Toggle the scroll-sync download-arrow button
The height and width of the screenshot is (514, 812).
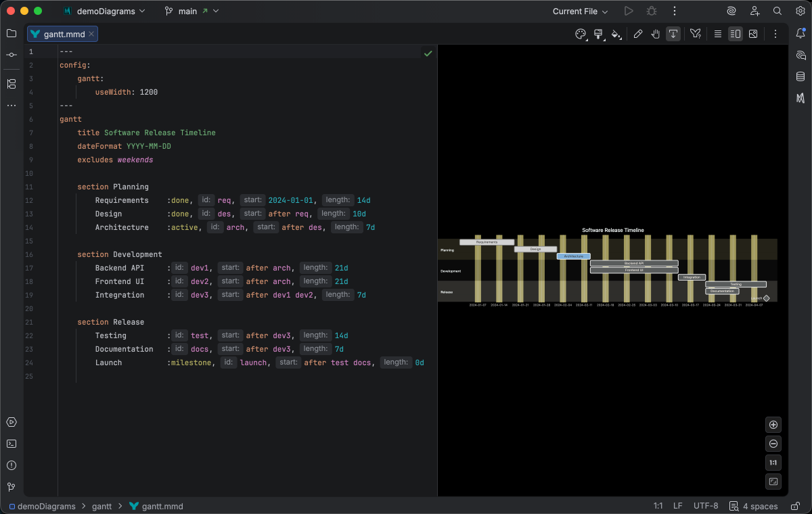673,34
